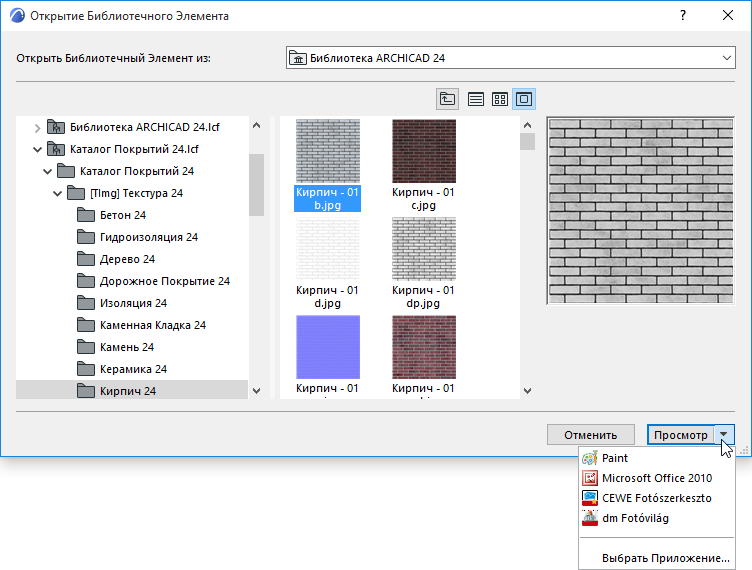The height and width of the screenshot is (570, 752).
Task: Switch to small thumbnails view
Action: [x=500, y=99]
